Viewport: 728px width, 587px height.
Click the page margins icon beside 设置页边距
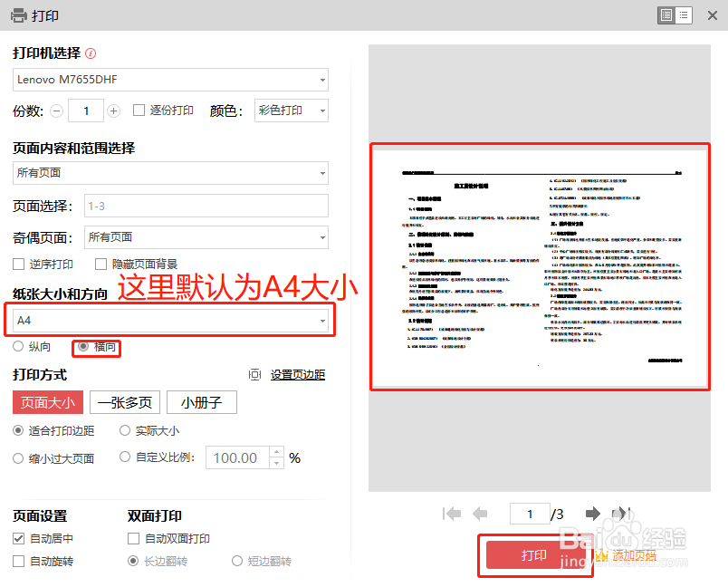coord(254,375)
